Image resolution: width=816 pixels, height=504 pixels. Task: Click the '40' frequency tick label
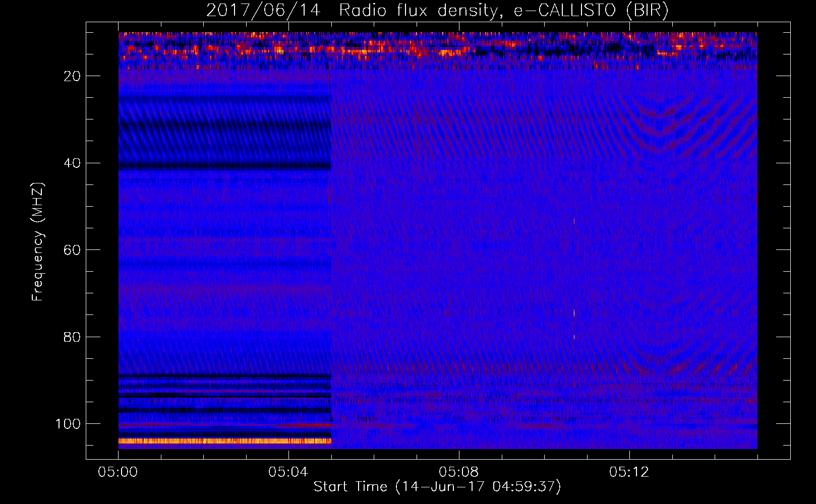[73, 163]
